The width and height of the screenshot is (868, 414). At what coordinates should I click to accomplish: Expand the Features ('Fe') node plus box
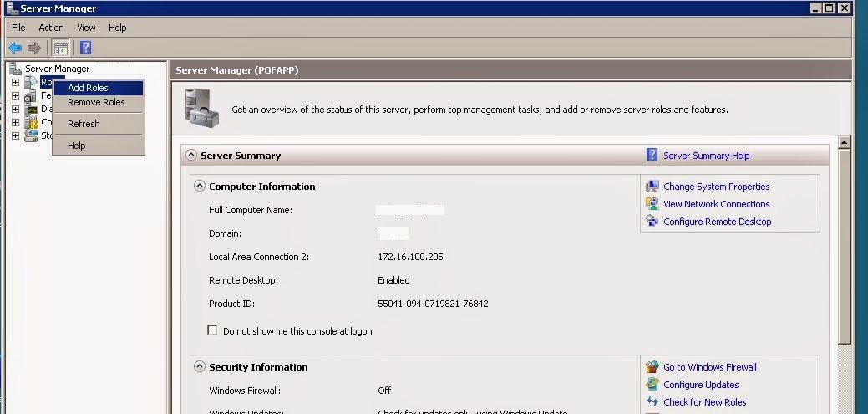click(x=15, y=95)
